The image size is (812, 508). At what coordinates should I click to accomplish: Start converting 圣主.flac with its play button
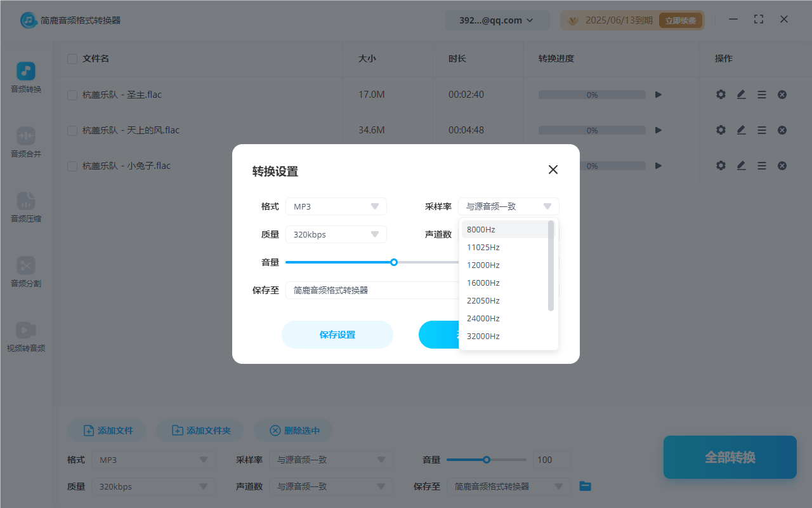(658, 94)
